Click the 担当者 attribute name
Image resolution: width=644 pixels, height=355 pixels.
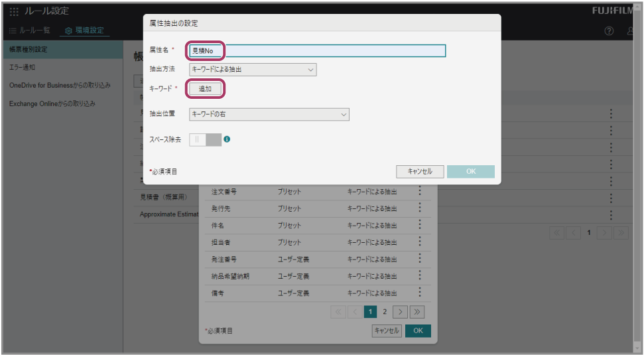click(221, 242)
